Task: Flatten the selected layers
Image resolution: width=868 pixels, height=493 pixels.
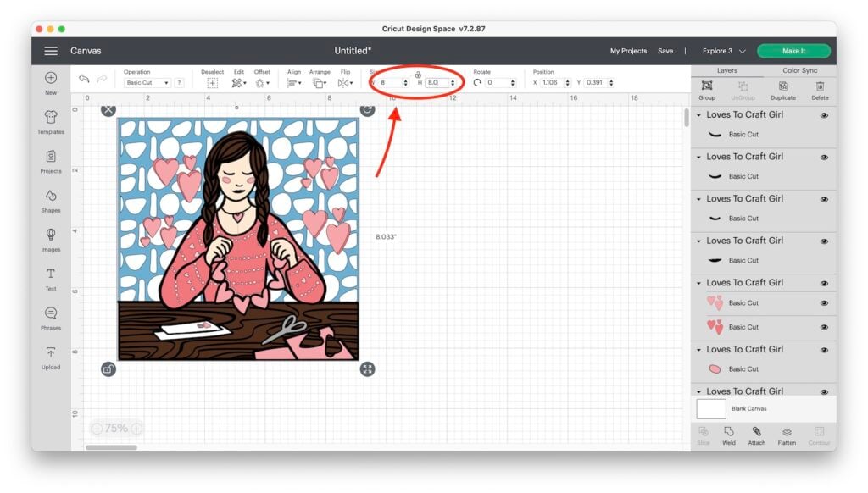Action: tap(787, 435)
